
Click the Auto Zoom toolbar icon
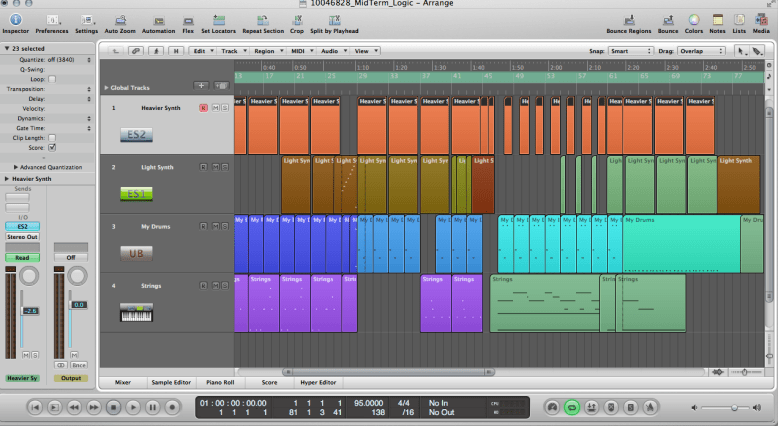tap(119, 19)
